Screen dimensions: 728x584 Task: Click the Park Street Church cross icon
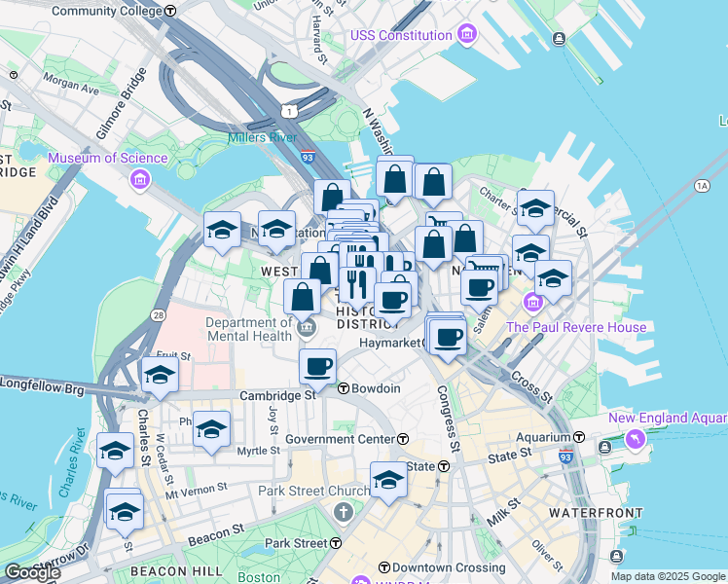(x=344, y=513)
